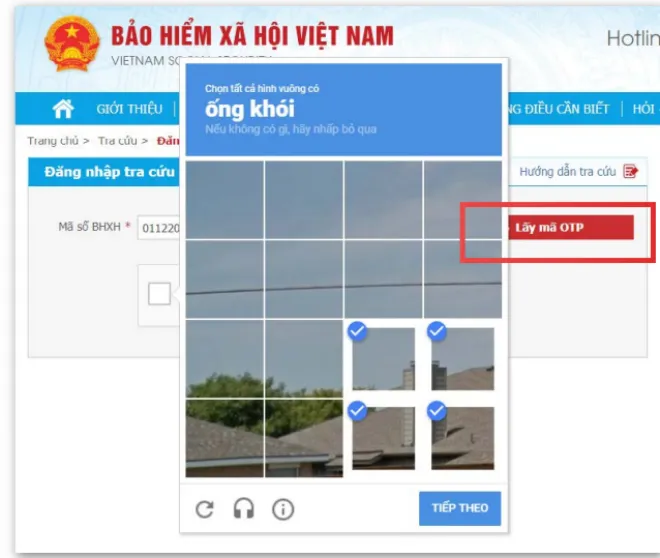Open the Tra cứu breadcrumb link

(117, 141)
